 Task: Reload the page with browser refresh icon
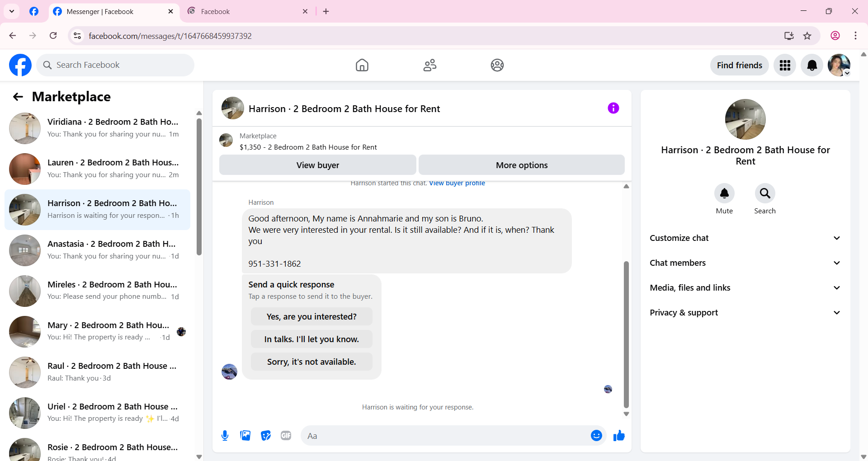[53, 36]
